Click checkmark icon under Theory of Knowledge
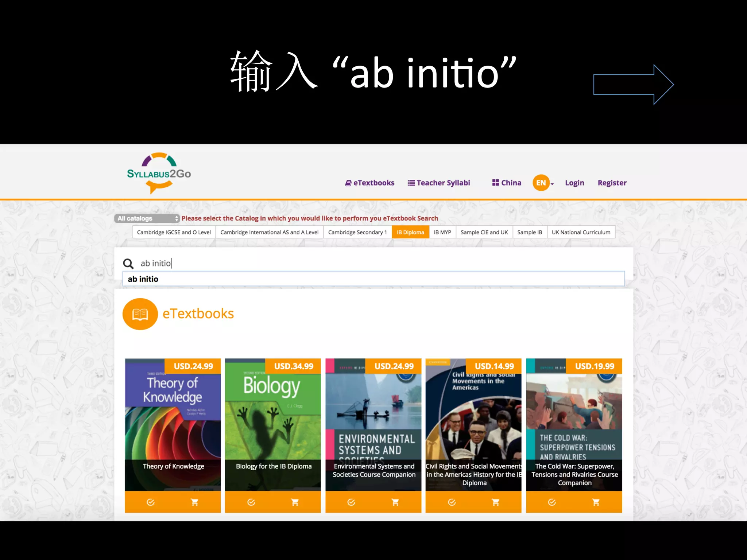The image size is (747, 560). click(151, 502)
